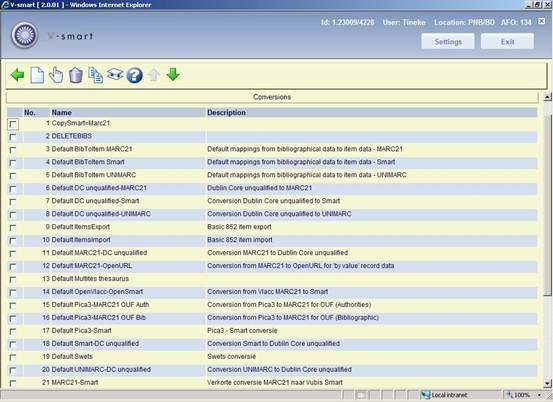Viewport: 553px width, 402px height.
Task: Click the greyed up arrow icon
Action: tap(154, 74)
